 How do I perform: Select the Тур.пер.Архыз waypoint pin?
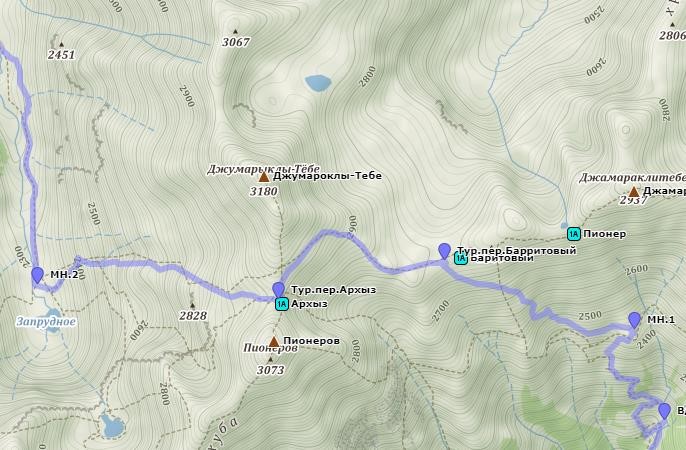click(278, 290)
